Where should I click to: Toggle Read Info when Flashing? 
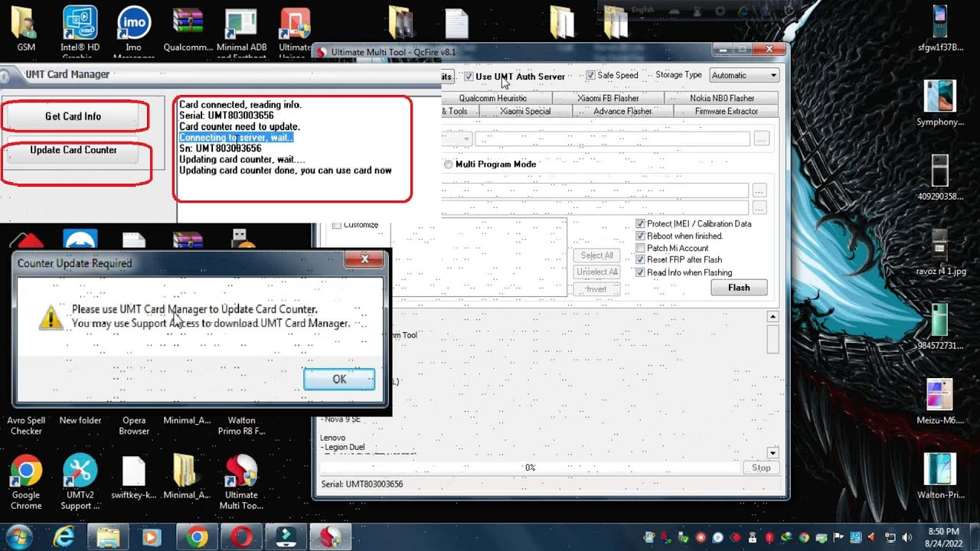coord(641,272)
